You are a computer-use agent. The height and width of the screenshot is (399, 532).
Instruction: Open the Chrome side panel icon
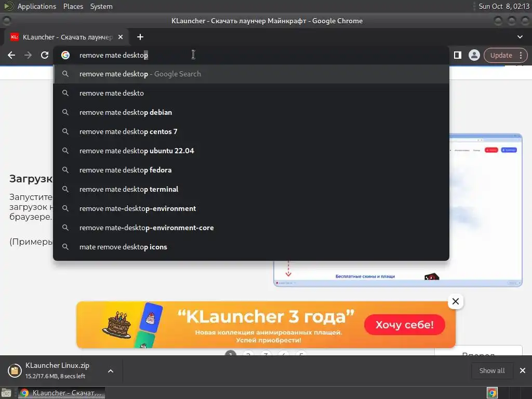457,55
